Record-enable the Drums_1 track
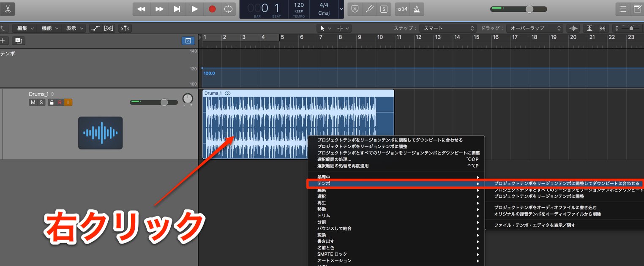Screen dimensions: 644x266 pyautogui.click(x=60, y=103)
